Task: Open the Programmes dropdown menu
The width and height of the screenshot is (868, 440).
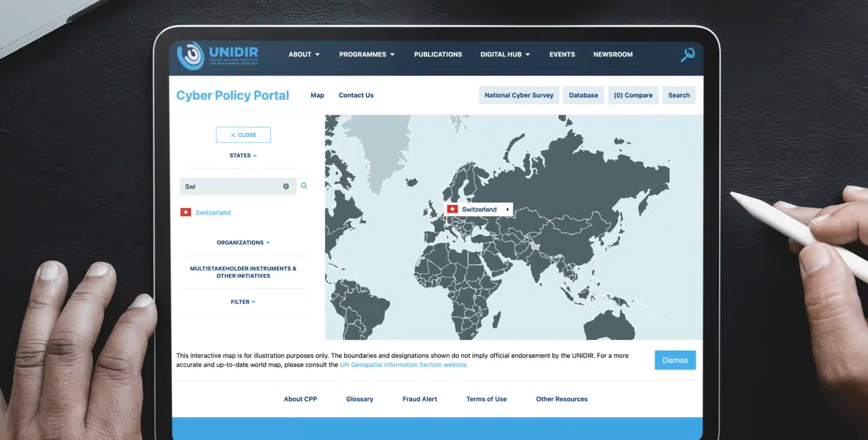Action: (366, 54)
